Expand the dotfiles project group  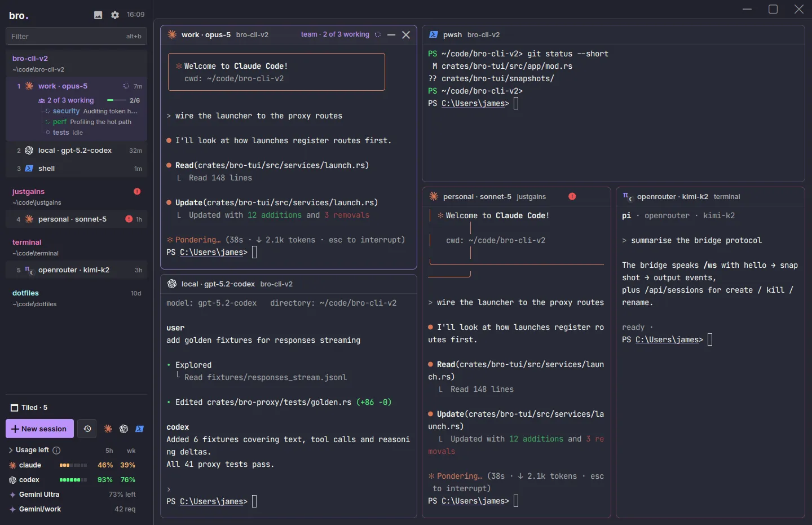pyautogui.click(x=77, y=298)
